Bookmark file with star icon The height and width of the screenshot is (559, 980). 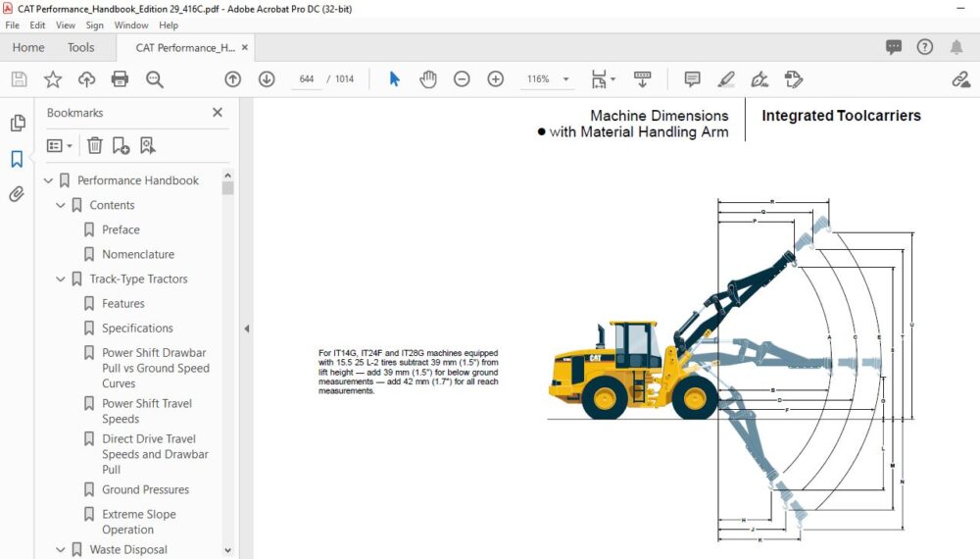[x=53, y=78]
